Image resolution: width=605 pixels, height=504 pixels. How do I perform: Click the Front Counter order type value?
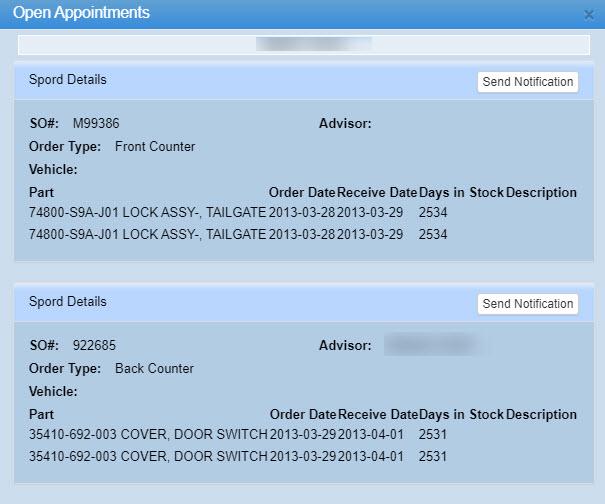[155, 147]
